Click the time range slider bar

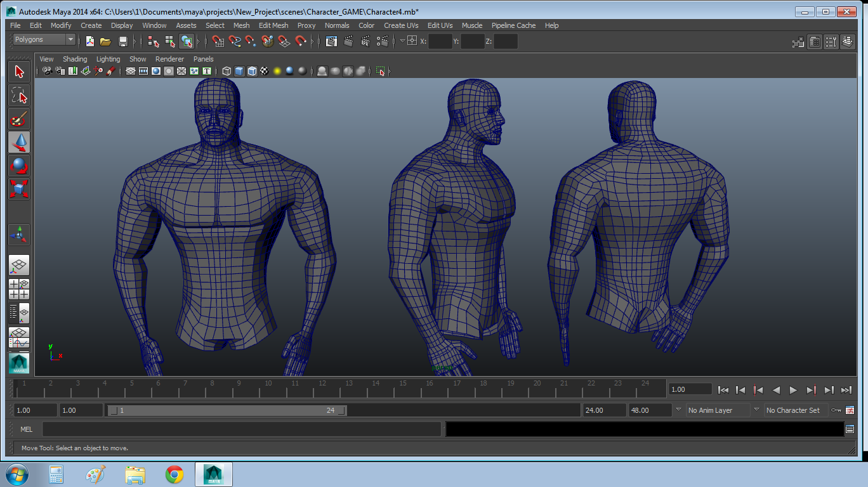(226, 410)
